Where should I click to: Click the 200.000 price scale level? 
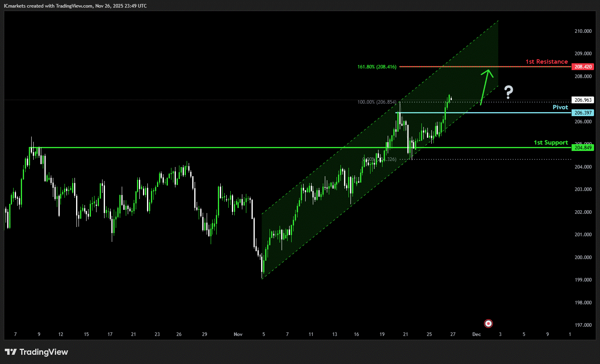tap(583, 257)
